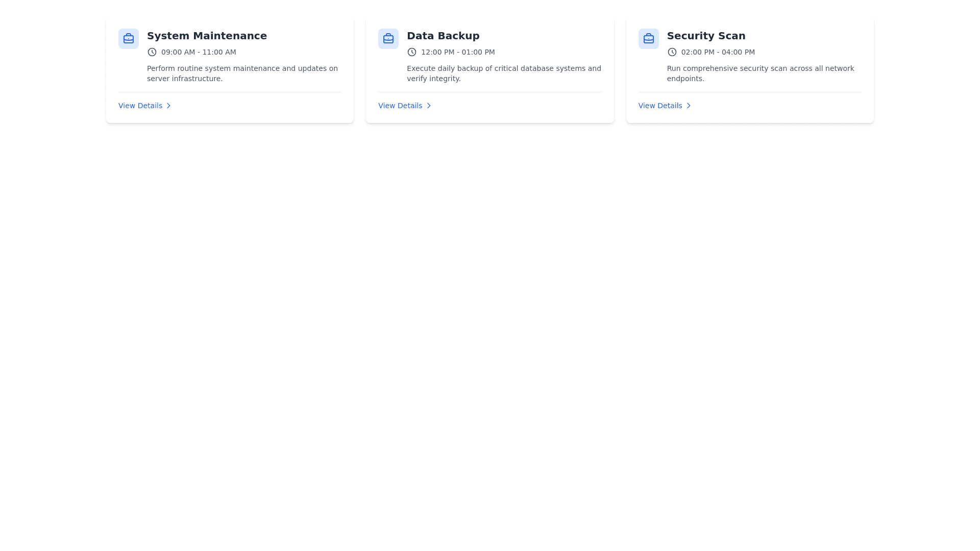Click the 02:00 PM - 04:00 PM time text
Viewport: 980px width, 551px height.
click(718, 52)
